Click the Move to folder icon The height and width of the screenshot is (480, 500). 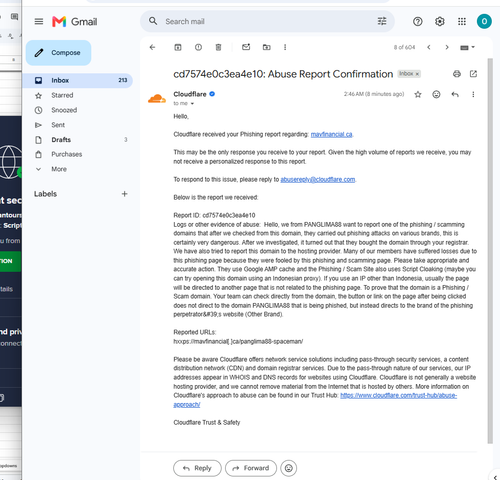267,47
